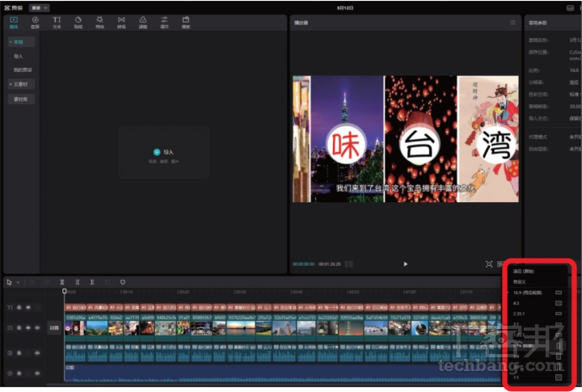Image resolution: width=582 pixels, height=392 pixels.
Task: Expand the 云素材 cloud material section
Action: click(22, 84)
